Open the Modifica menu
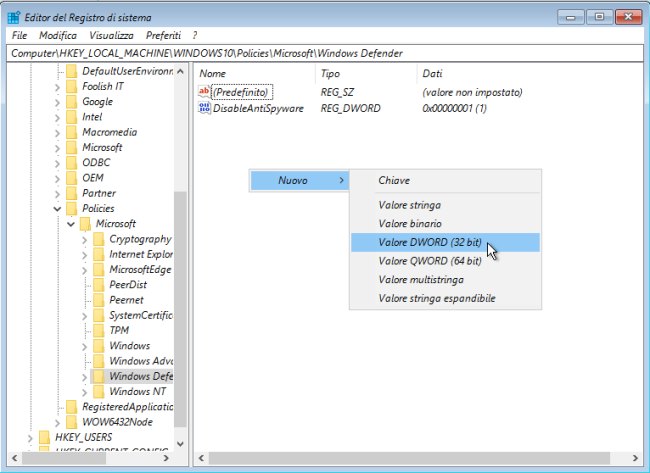650x473 pixels. click(x=58, y=36)
